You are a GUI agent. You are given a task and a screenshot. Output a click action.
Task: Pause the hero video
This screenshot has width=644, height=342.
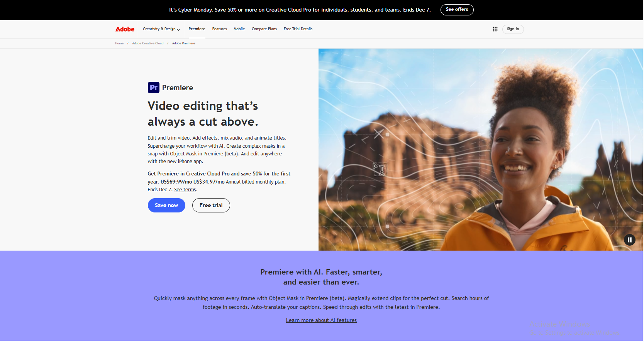click(629, 240)
